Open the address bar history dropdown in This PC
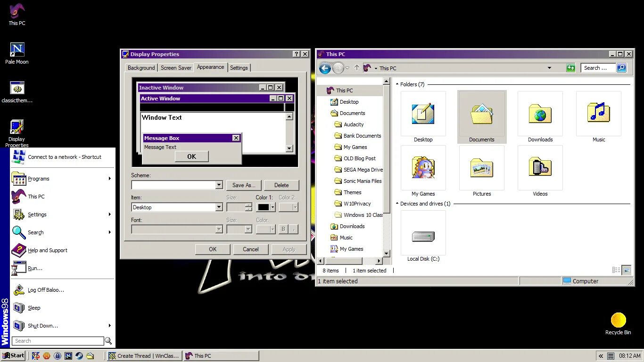 549,68
